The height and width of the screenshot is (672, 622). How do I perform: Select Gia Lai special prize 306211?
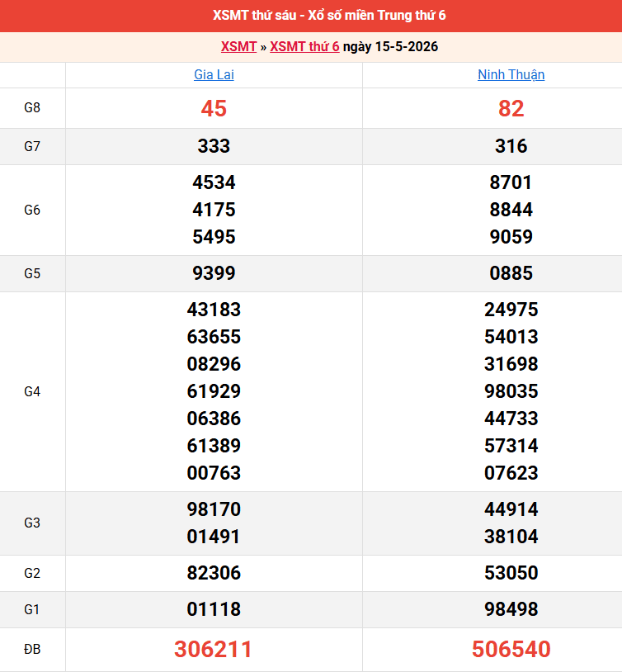213,649
